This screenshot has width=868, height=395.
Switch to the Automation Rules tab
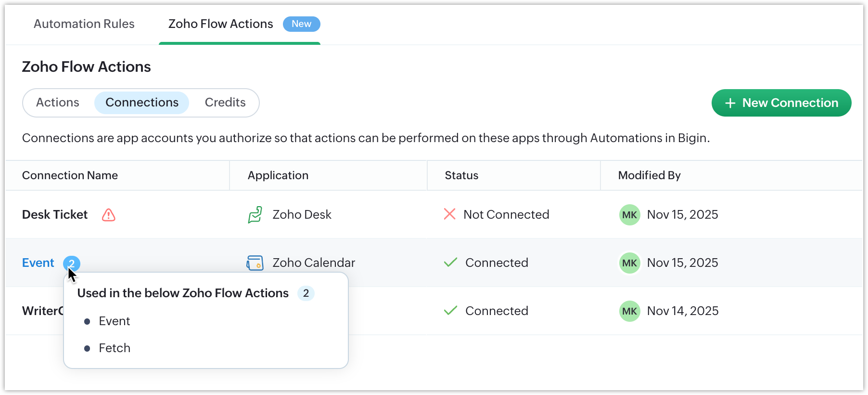84,24
